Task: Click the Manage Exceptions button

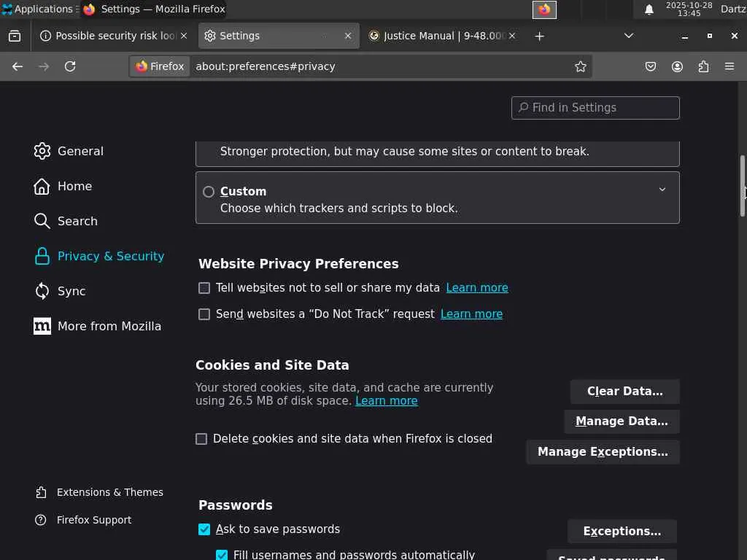Action: point(602,452)
